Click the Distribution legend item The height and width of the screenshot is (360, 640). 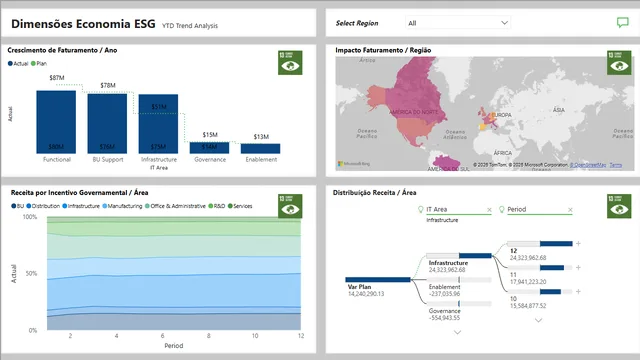pyautogui.click(x=43, y=206)
